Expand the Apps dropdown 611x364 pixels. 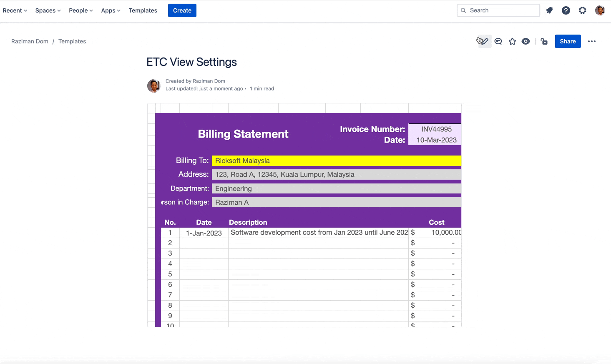point(108,10)
